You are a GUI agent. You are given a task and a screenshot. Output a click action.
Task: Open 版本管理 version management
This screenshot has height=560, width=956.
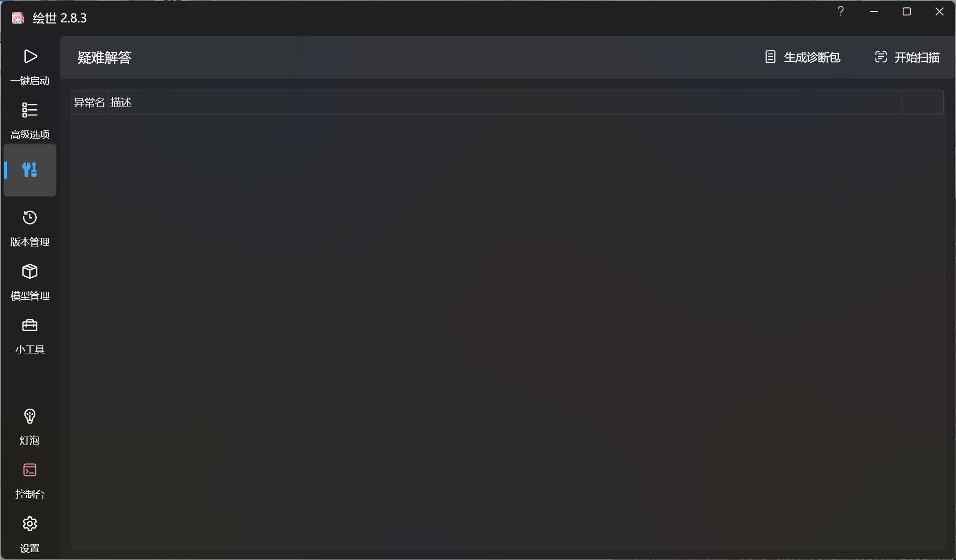[30, 227]
